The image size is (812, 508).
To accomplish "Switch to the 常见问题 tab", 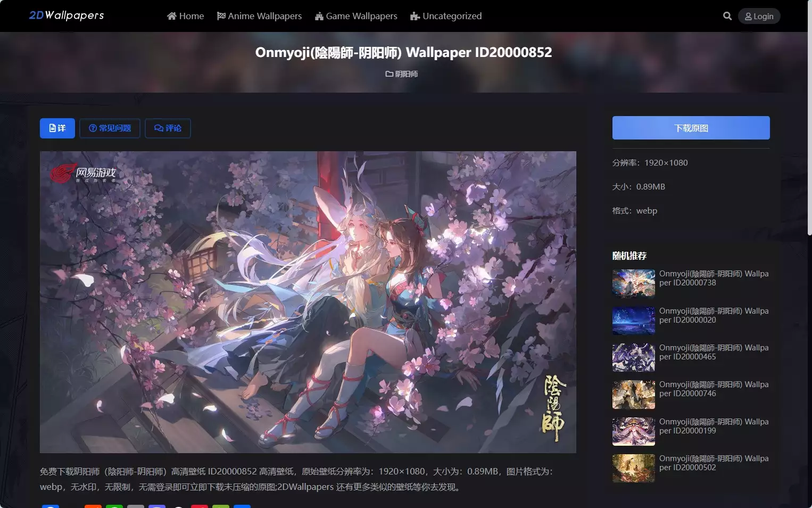I will point(110,128).
